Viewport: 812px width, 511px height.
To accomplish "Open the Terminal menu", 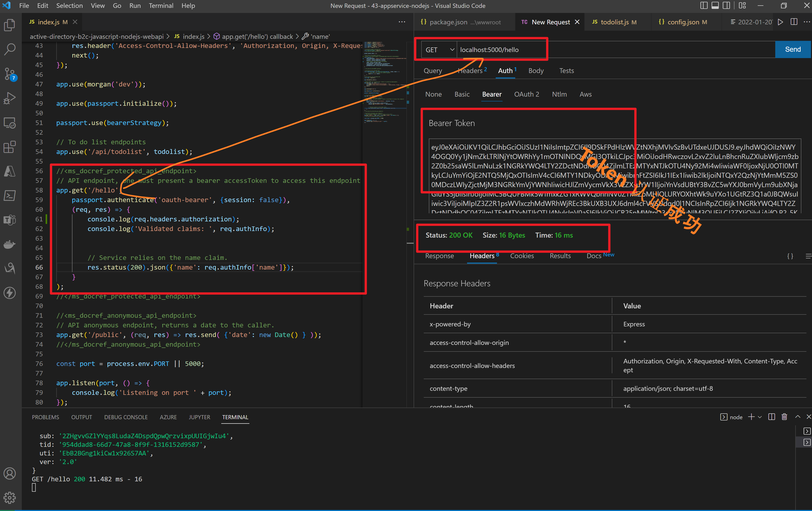I will pos(161,6).
